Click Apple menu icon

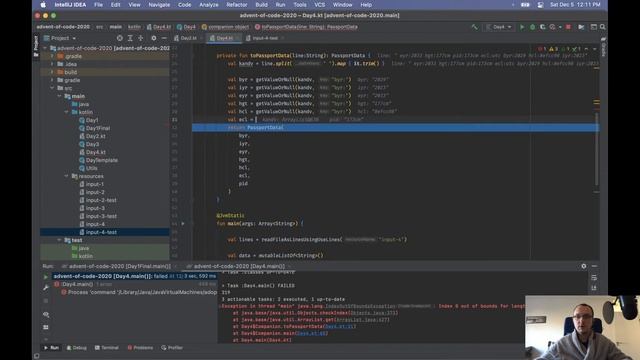point(43,5)
